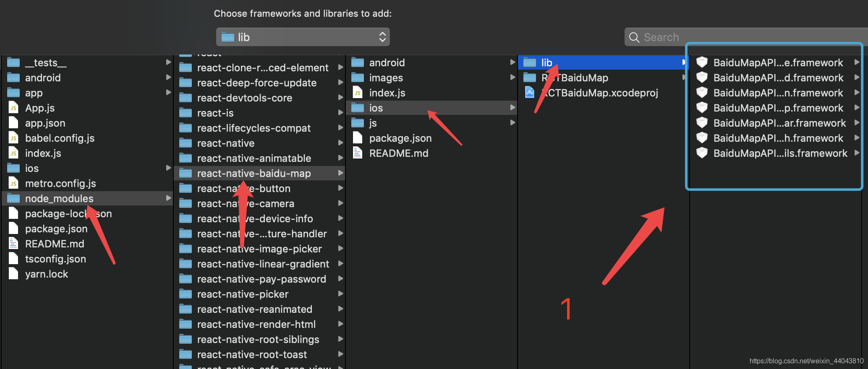Select react-devtools-core folder
Viewport: 868px width, 369px height.
(259, 98)
